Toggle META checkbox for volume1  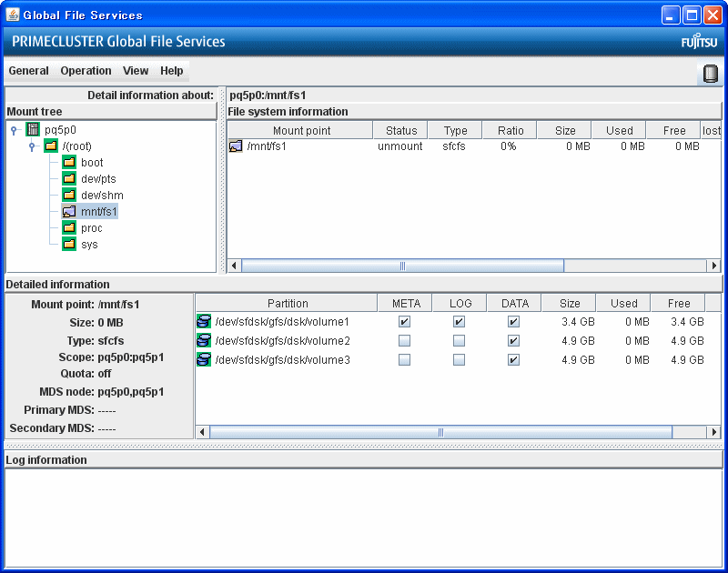[404, 322]
